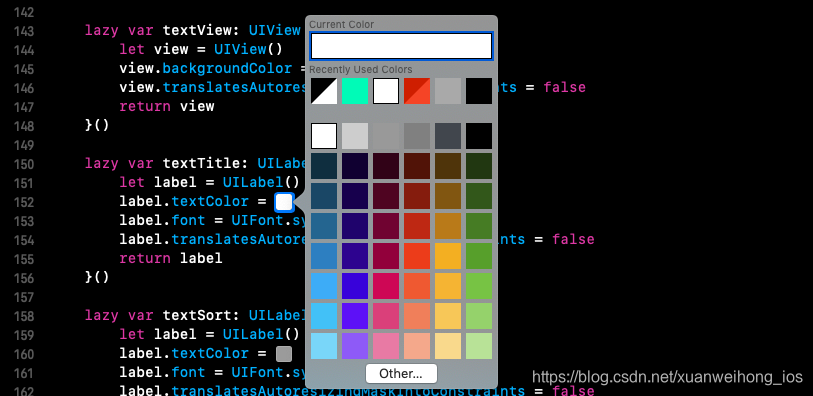The image size is (813, 396).
Task: Click 'false' keyword on line 146
Action: click(x=565, y=87)
